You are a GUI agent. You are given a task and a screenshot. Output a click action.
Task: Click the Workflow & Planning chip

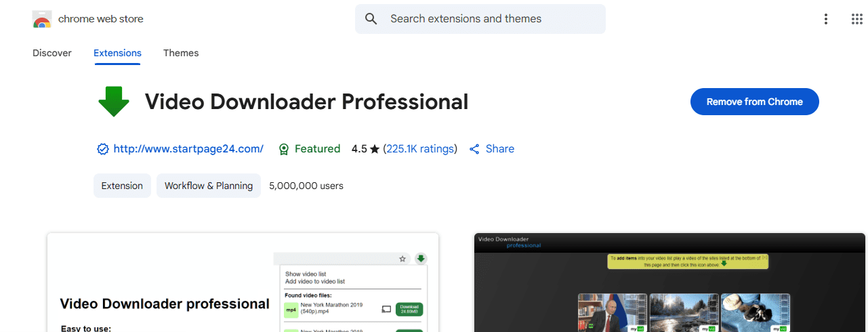click(x=209, y=186)
